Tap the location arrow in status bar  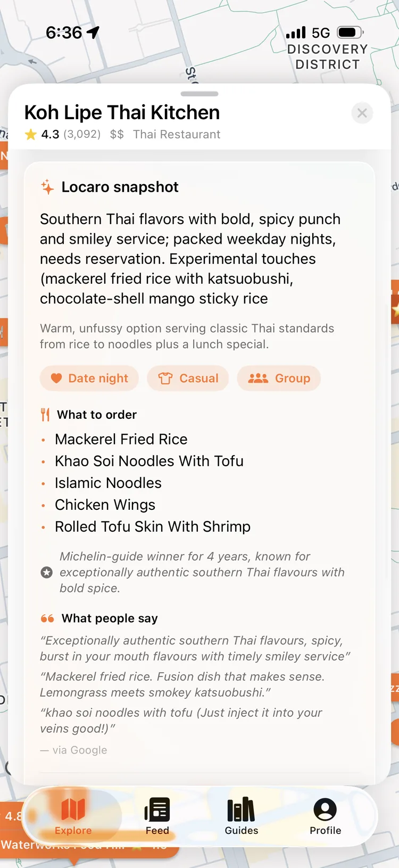point(93,32)
